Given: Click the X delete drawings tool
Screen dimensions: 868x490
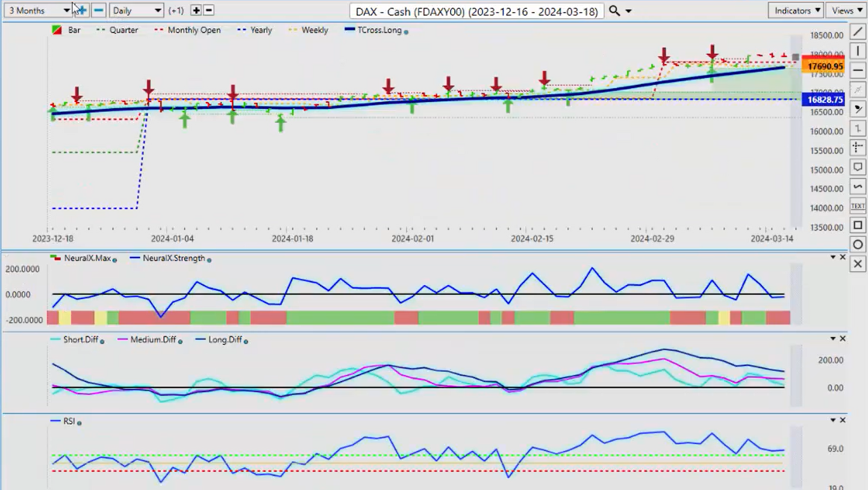Looking at the screenshot, I should click(858, 264).
